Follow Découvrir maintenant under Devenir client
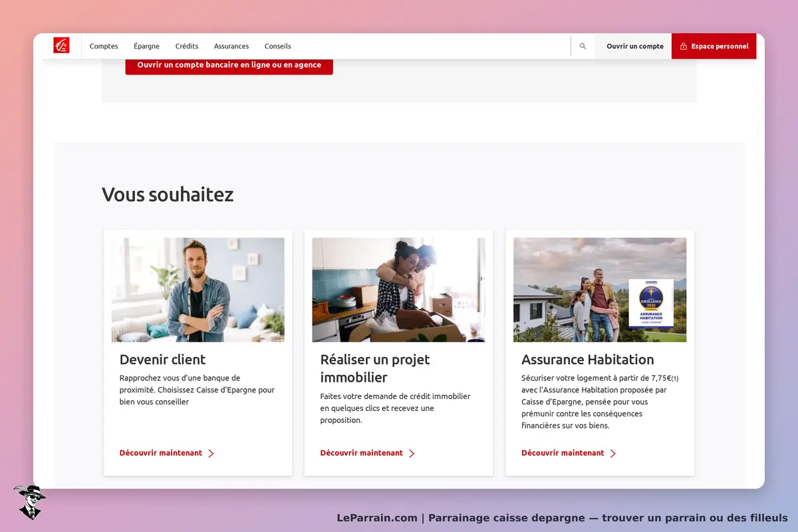This screenshot has height=532, width=798. point(161,453)
